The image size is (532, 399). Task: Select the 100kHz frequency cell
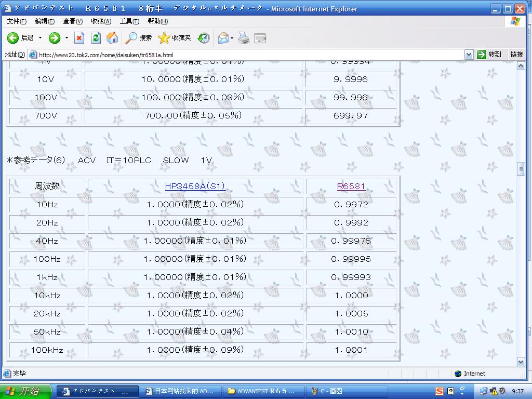coord(47,350)
